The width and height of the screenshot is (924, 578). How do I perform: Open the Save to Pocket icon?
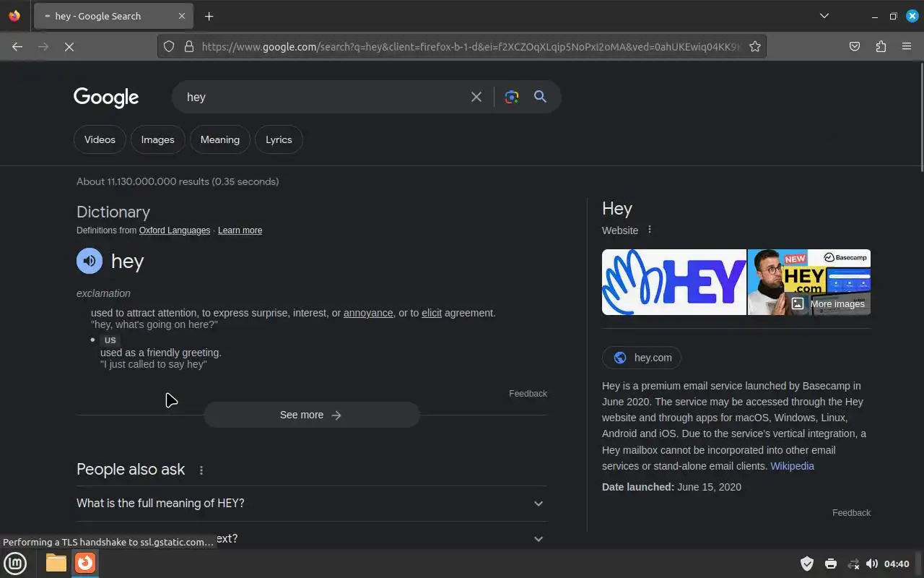(x=855, y=46)
